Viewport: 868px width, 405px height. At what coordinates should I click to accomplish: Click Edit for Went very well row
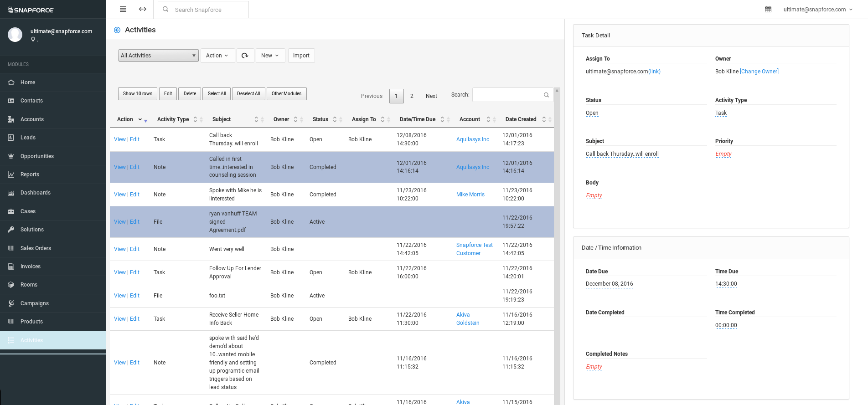click(x=134, y=249)
